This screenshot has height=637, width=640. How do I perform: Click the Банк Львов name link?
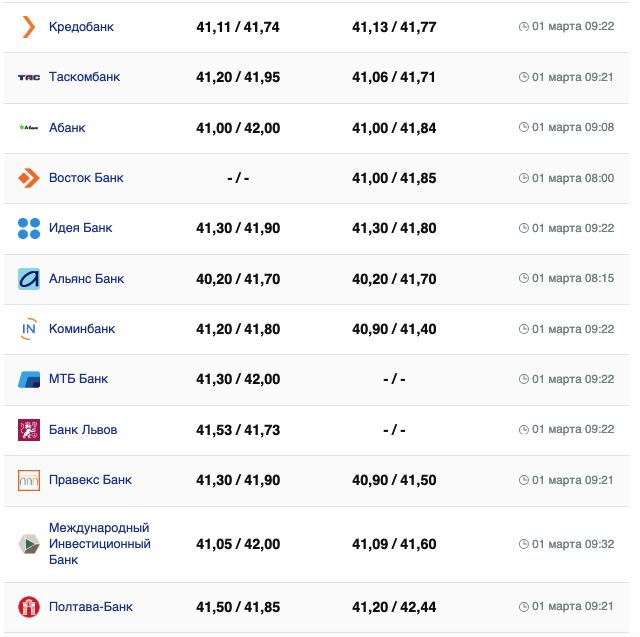83,430
